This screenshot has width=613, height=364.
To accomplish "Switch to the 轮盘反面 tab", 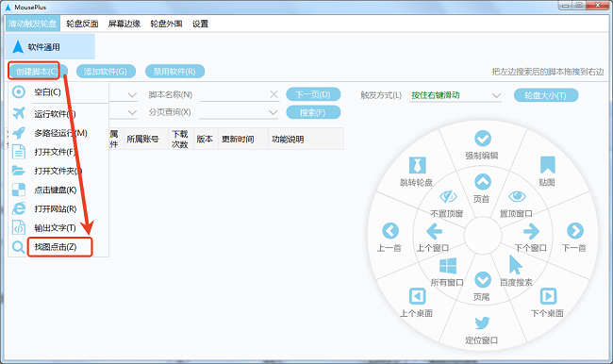I will point(82,24).
